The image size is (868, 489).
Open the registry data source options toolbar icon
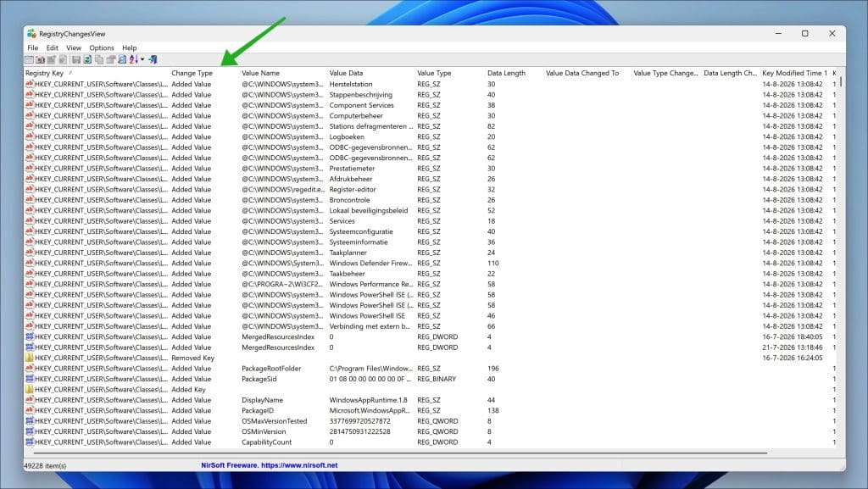click(29, 59)
